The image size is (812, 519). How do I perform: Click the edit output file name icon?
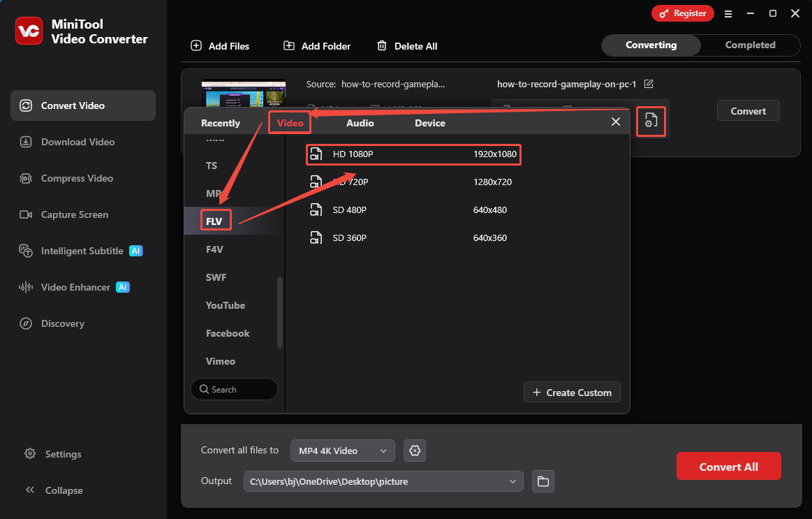649,84
